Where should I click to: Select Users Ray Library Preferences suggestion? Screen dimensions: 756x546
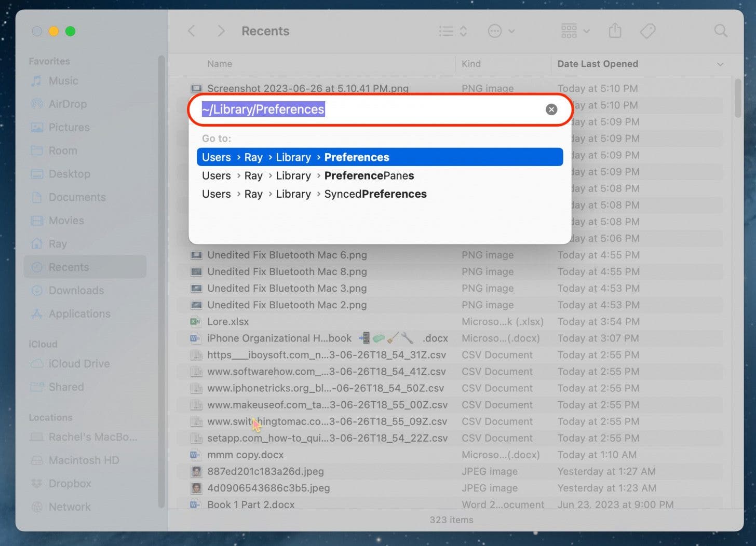tap(379, 157)
